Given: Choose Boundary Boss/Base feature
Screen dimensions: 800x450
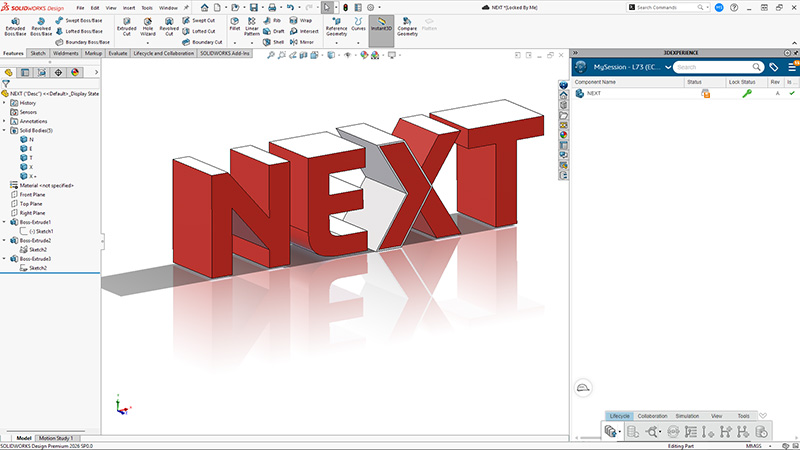Looking at the screenshot, I should (x=82, y=42).
